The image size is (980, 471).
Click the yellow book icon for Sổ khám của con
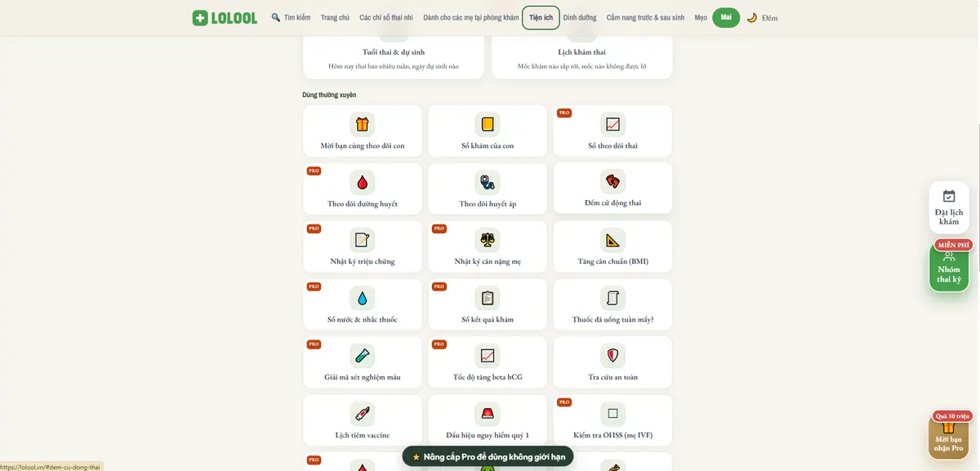[488, 124]
